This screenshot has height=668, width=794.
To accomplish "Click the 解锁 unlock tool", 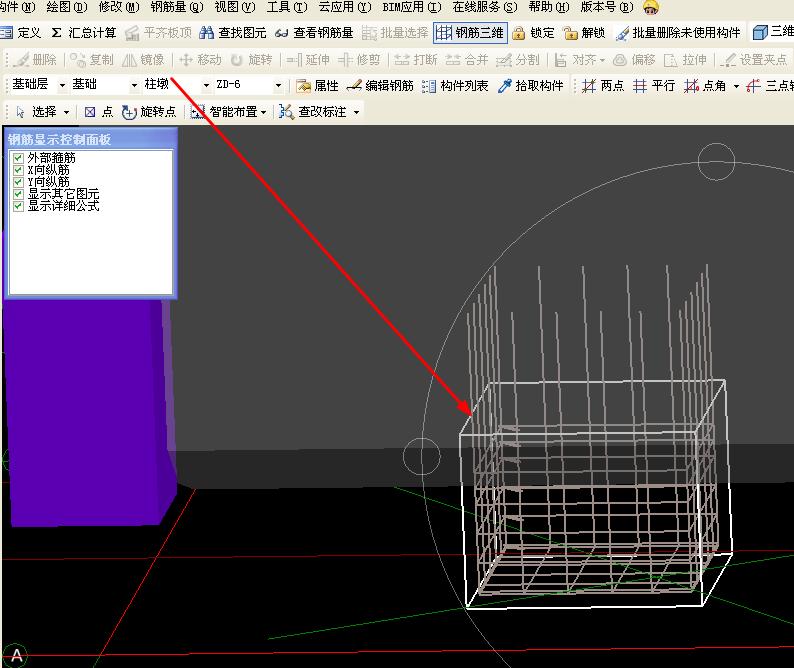I will click(x=584, y=33).
